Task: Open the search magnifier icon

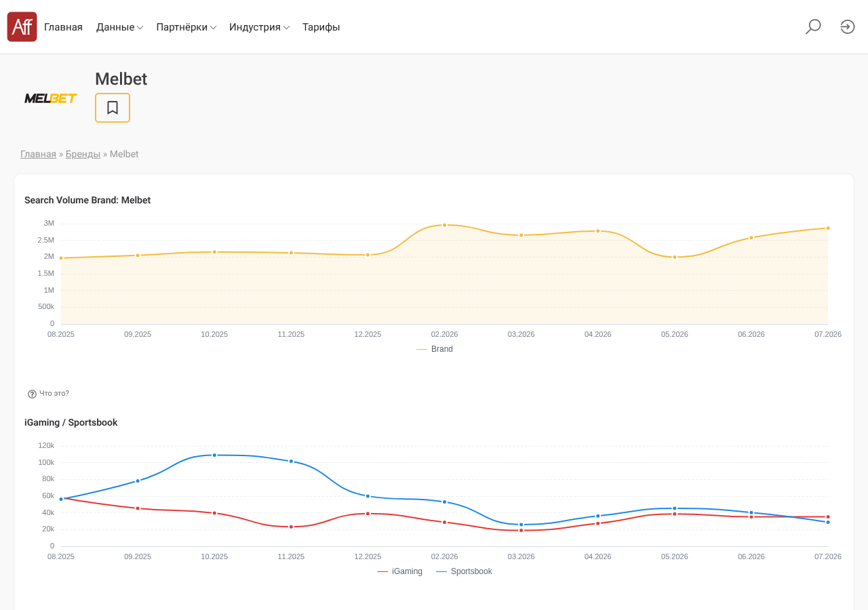Action: [813, 27]
